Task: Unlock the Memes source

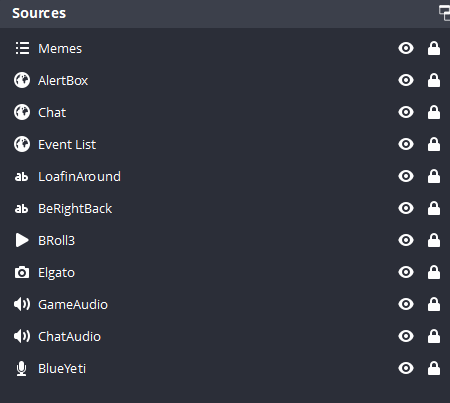Action: click(434, 48)
